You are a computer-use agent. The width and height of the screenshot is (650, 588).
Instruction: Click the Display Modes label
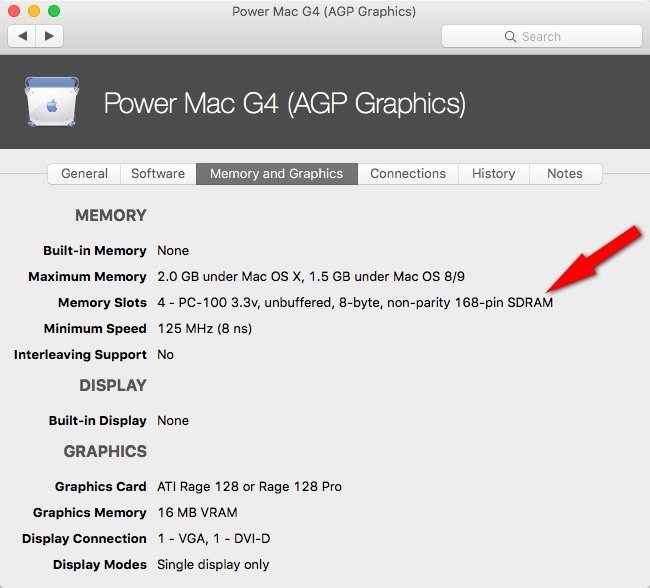100,565
